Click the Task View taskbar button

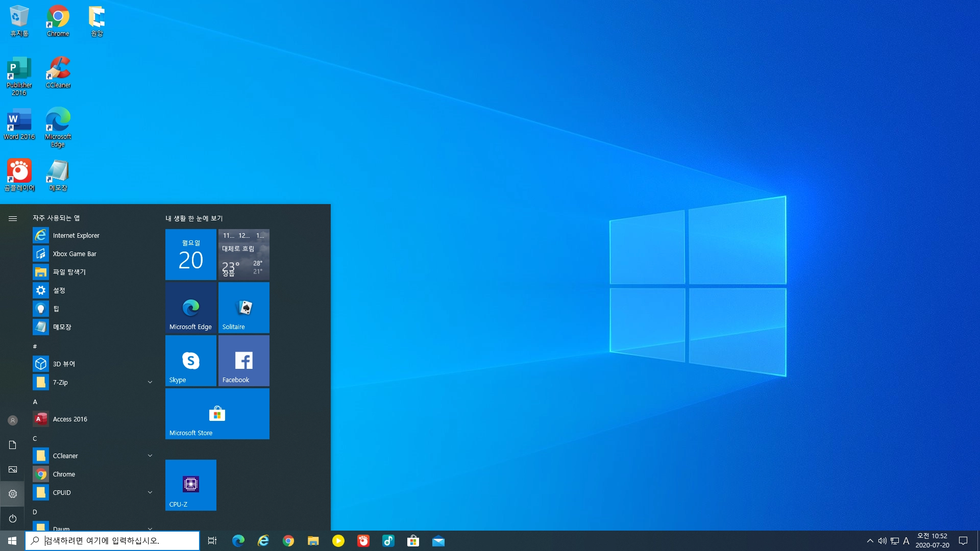[x=212, y=541]
